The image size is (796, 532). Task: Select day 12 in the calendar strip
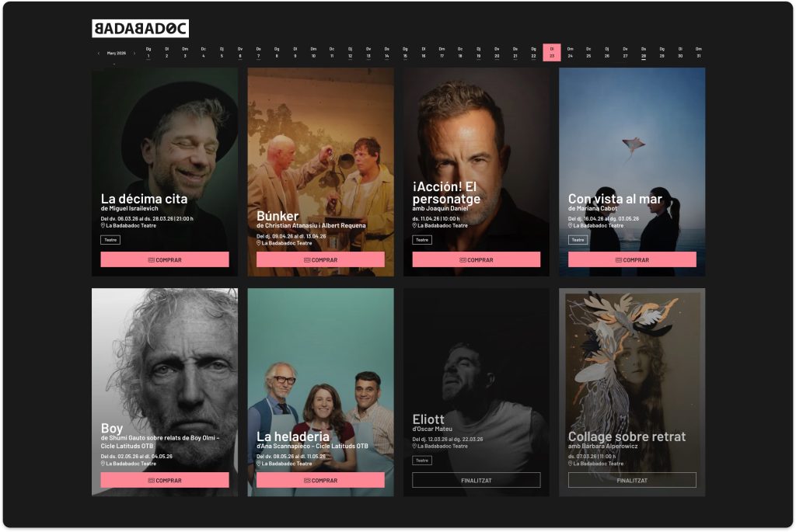click(x=350, y=53)
